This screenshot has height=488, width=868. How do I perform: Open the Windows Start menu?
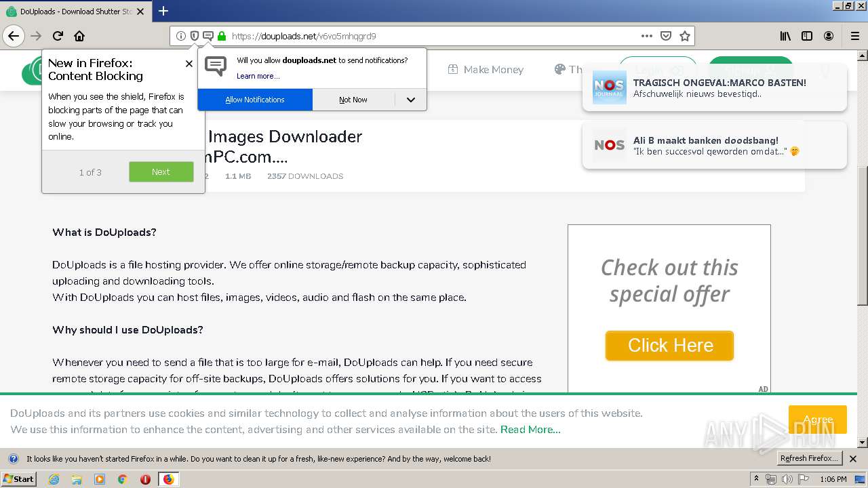[x=19, y=479]
